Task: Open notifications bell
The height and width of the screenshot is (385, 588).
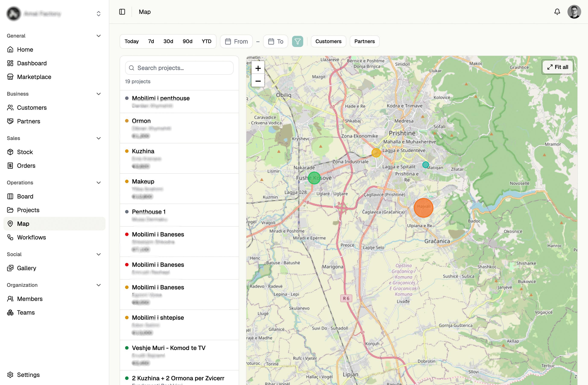Action: coord(557,12)
